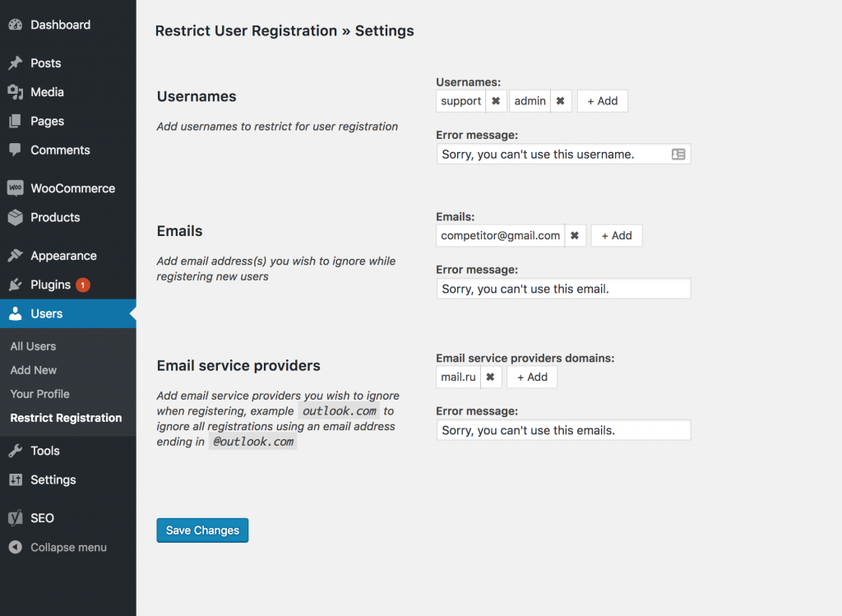Viewport: 842px width, 616px height.
Task: Remove the 'admin' username tag
Action: point(561,101)
